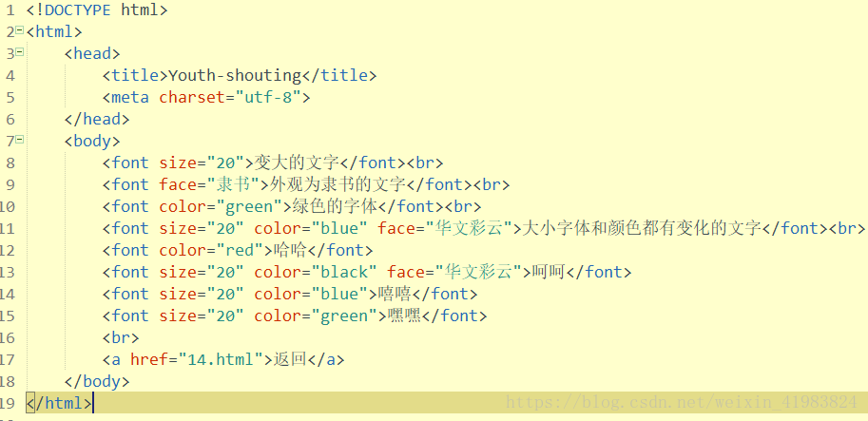Click the color value "blue" on line 14
Screen dimensions: 868x421
(x=338, y=295)
